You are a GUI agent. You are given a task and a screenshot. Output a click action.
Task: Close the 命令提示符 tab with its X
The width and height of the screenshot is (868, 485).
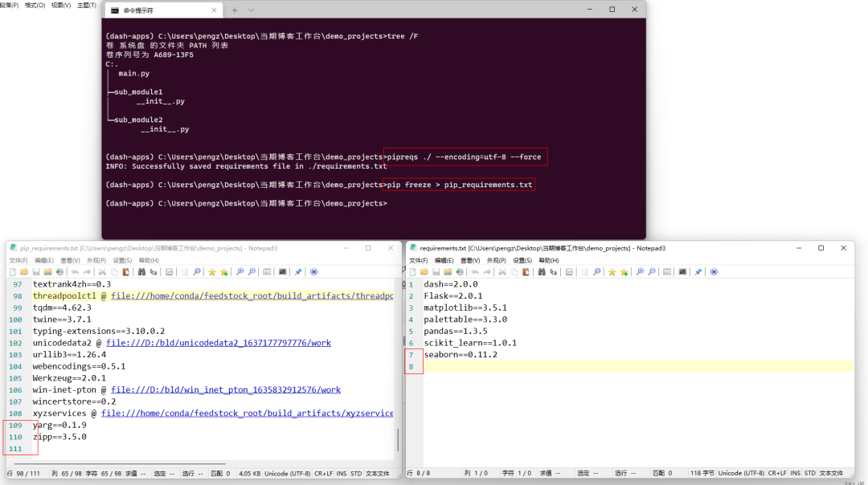[x=215, y=10]
